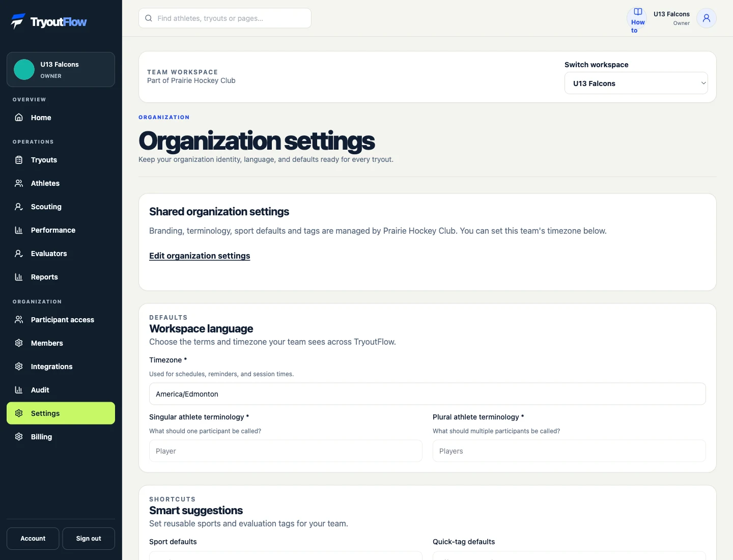Click the Reports chart icon
The image size is (733, 560).
pos(19,277)
